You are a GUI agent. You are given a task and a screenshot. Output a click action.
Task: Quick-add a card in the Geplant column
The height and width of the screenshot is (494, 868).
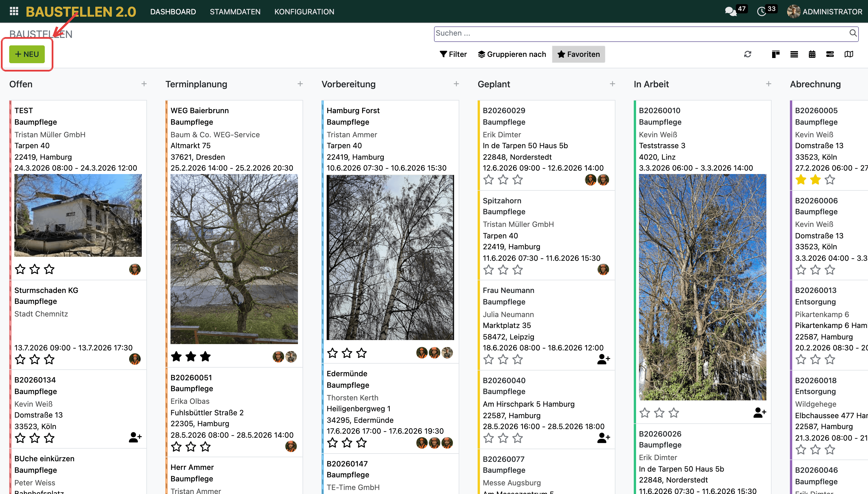[x=612, y=84]
